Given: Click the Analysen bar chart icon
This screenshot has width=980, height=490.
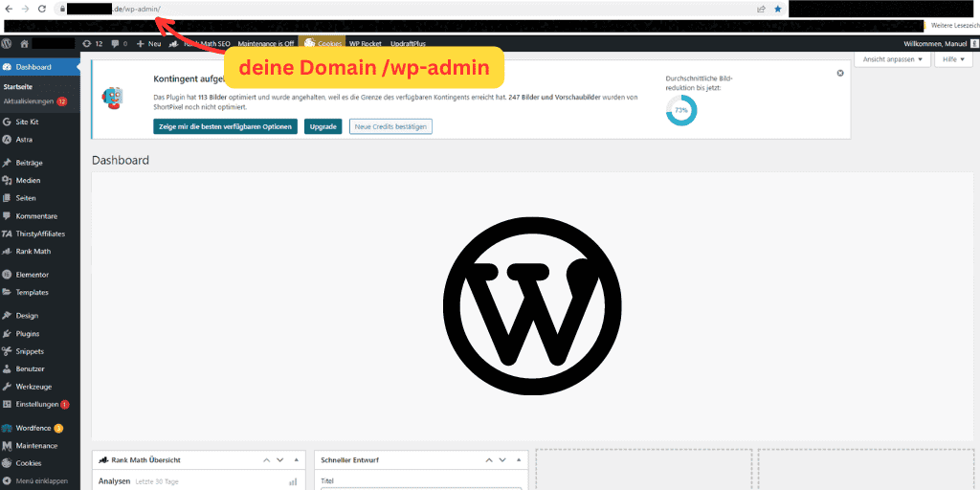Looking at the screenshot, I should point(293,482).
